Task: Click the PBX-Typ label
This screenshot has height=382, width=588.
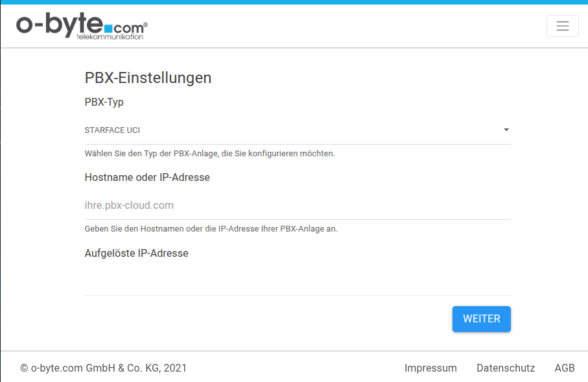Action: coord(104,102)
